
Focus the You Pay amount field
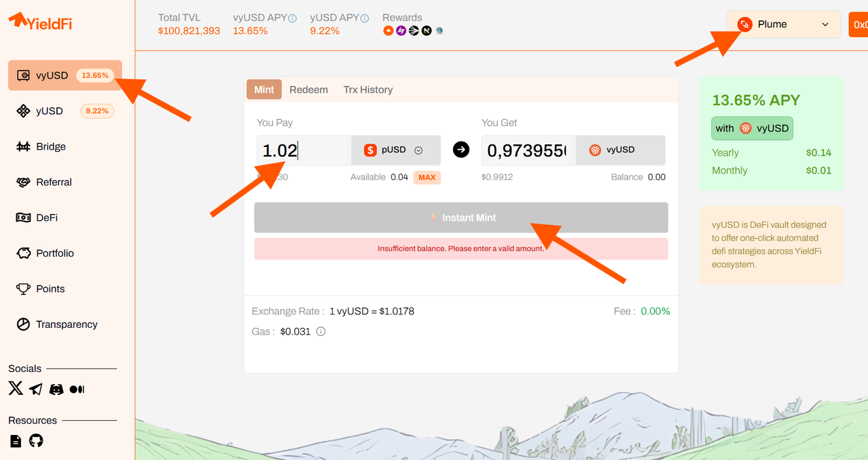click(304, 150)
